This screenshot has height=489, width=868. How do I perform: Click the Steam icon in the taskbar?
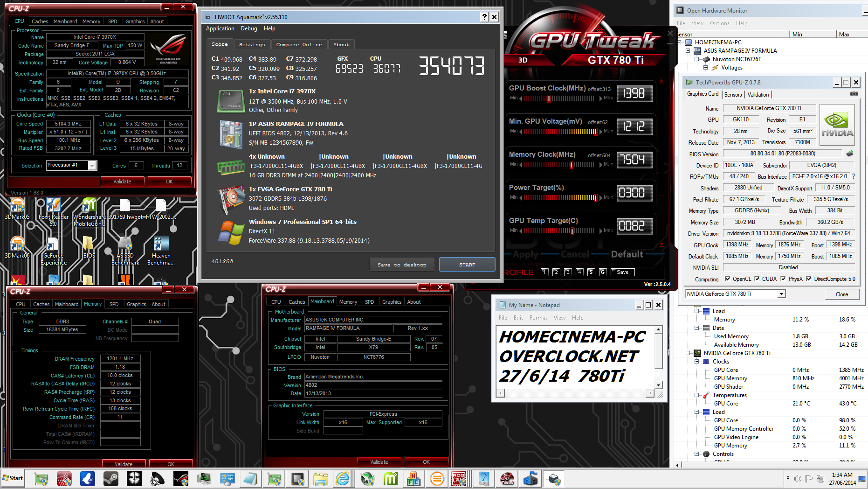(110, 479)
